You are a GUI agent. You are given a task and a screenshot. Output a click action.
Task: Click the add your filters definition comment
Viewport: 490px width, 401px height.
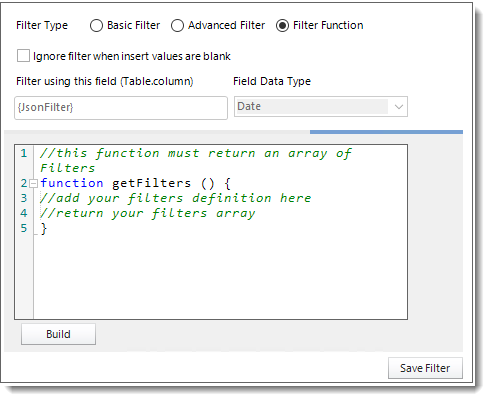click(x=176, y=198)
